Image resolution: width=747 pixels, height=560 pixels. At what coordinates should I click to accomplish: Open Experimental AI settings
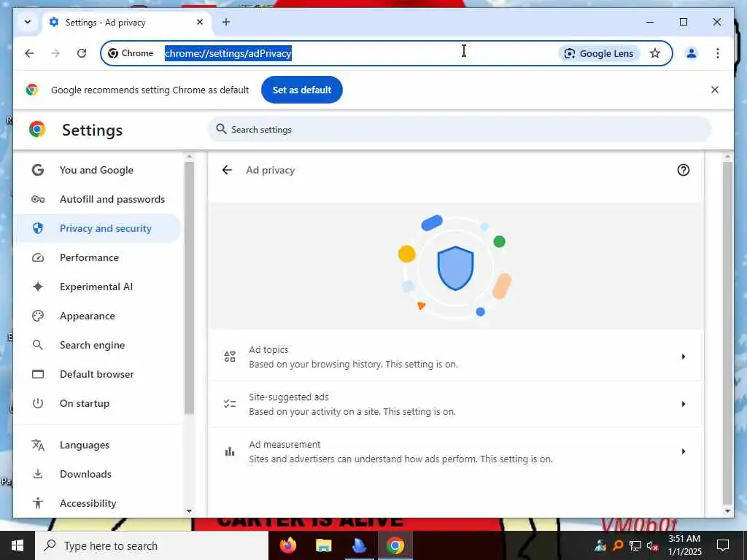98,287
